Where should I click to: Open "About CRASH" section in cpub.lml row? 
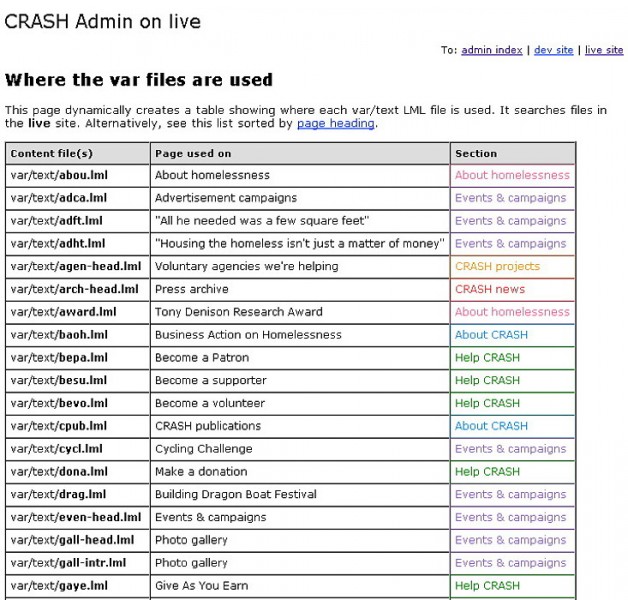[x=490, y=426]
